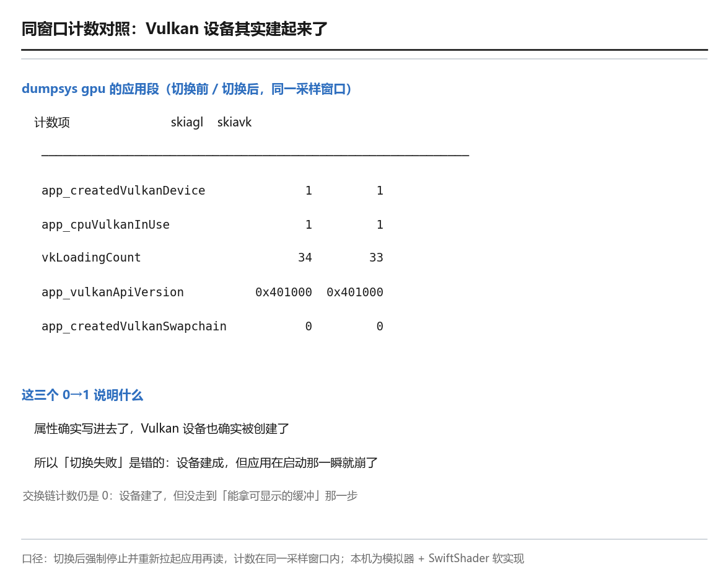
Task: Click skiagl value '1' for app_createdVulkanDevice
Action: (x=309, y=190)
